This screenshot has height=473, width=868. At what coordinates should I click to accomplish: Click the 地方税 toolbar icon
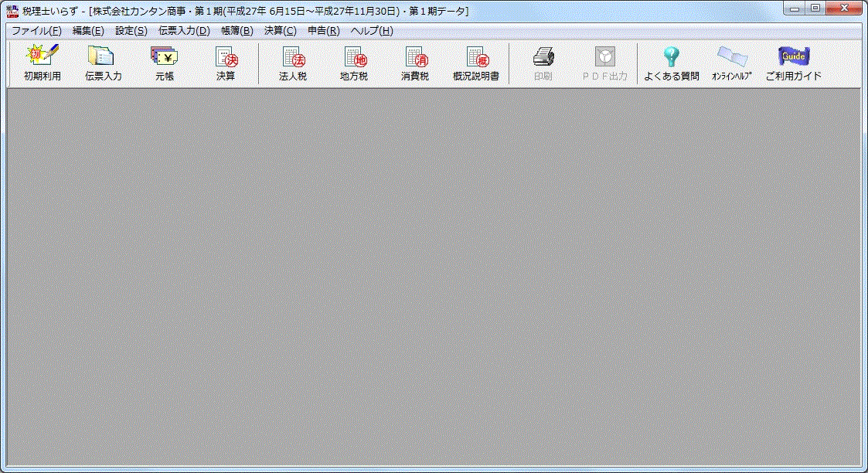354,63
